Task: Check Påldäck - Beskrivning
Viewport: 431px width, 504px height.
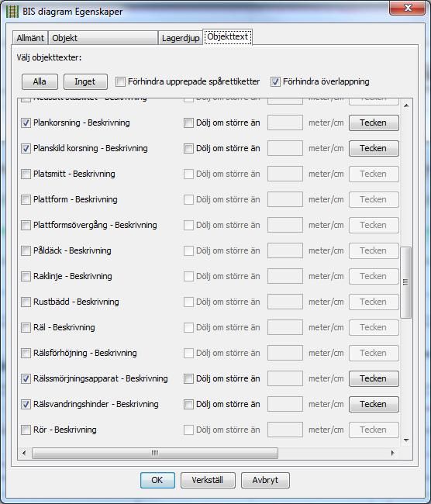Action: click(x=26, y=250)
